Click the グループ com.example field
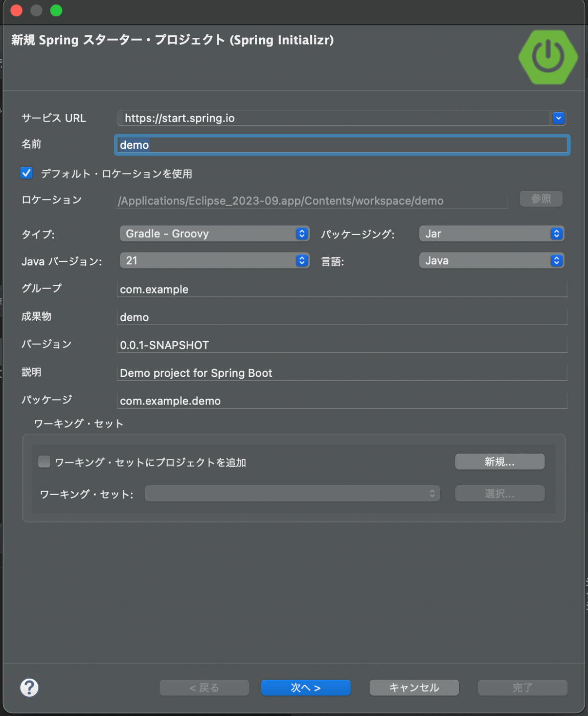This screenshot has height=716, width=588. click(342, 289)
